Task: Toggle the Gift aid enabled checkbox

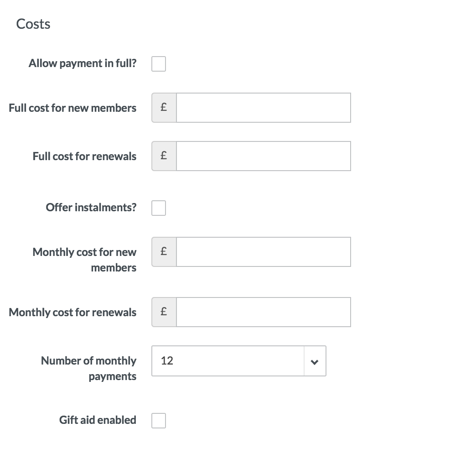Action: [159, 421]
